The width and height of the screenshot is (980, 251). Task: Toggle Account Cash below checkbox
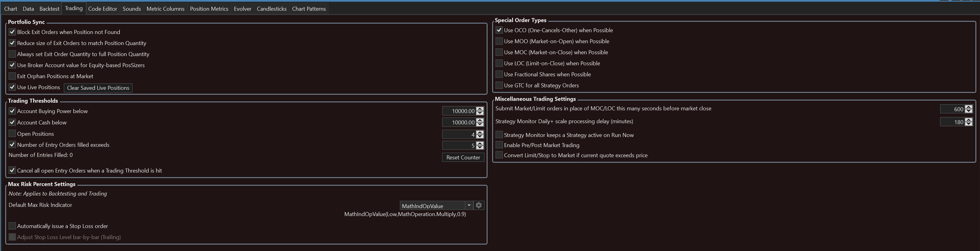12,123
